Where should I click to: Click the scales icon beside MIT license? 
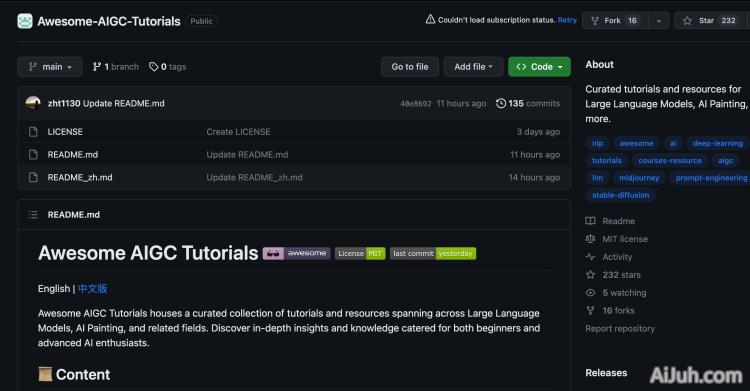click(591, 238)
